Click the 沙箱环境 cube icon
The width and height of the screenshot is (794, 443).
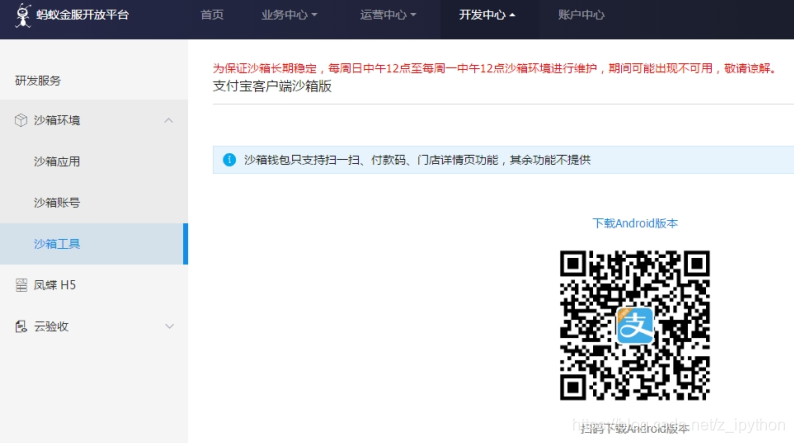21,120
